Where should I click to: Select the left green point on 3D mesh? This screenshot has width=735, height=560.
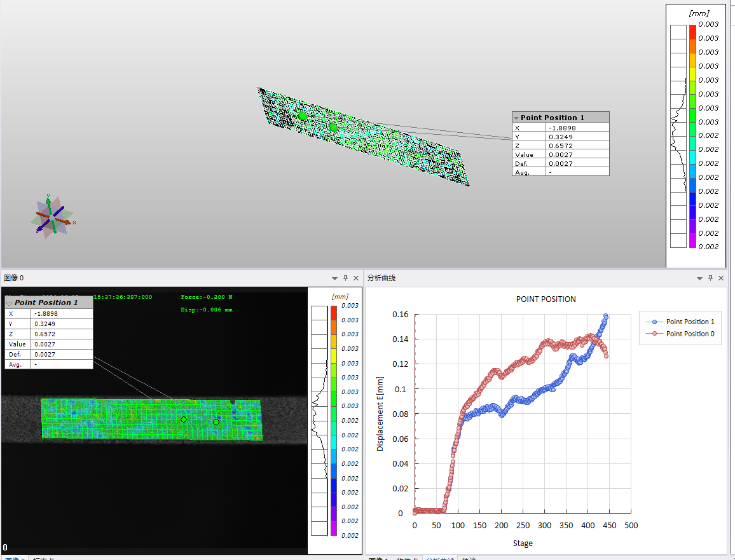303,116
